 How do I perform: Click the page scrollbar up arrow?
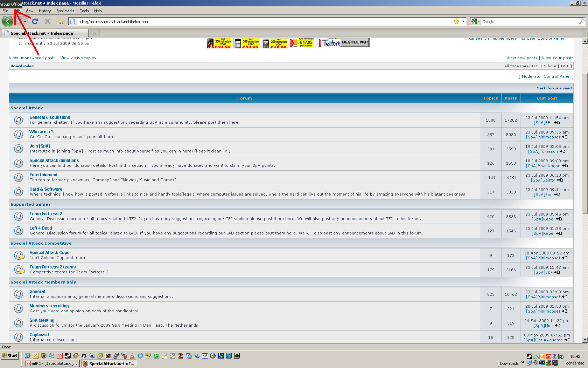click(x=585, y=41)
